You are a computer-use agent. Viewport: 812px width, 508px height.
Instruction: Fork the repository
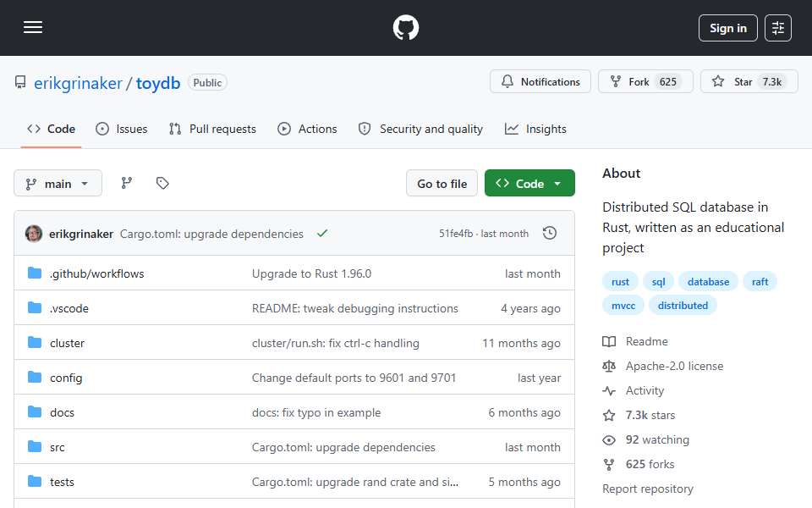click(x=645, y=82)
